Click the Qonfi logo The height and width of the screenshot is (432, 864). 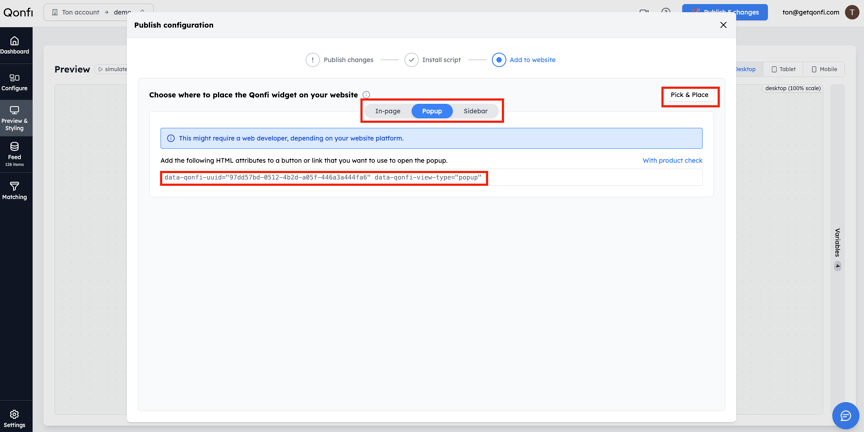18,12
